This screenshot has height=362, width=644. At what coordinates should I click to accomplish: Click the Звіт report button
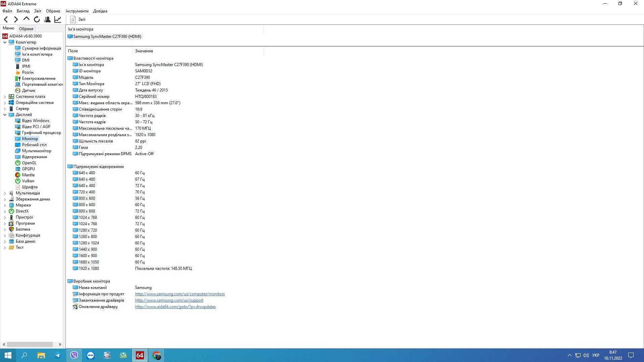[78, 19]
